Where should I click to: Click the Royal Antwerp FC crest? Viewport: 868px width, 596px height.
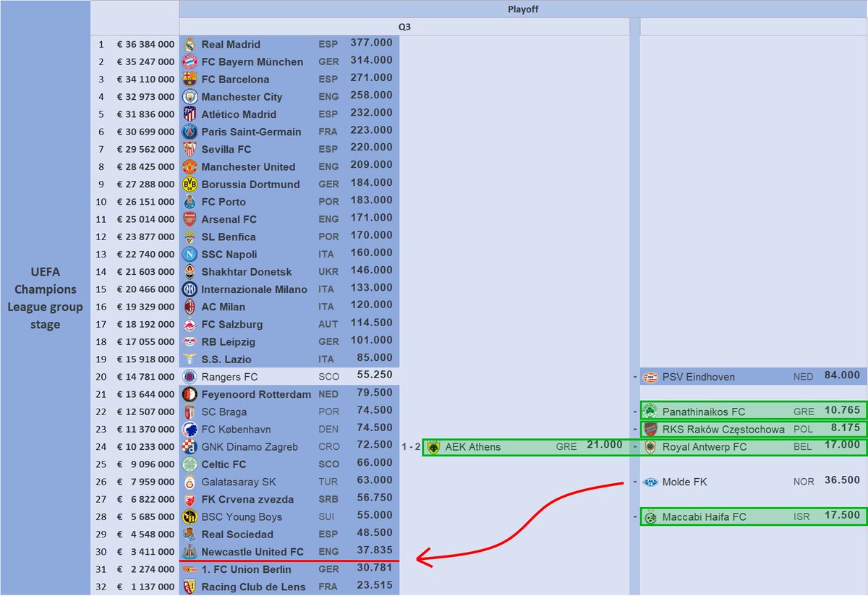click(x=650, y=447)
